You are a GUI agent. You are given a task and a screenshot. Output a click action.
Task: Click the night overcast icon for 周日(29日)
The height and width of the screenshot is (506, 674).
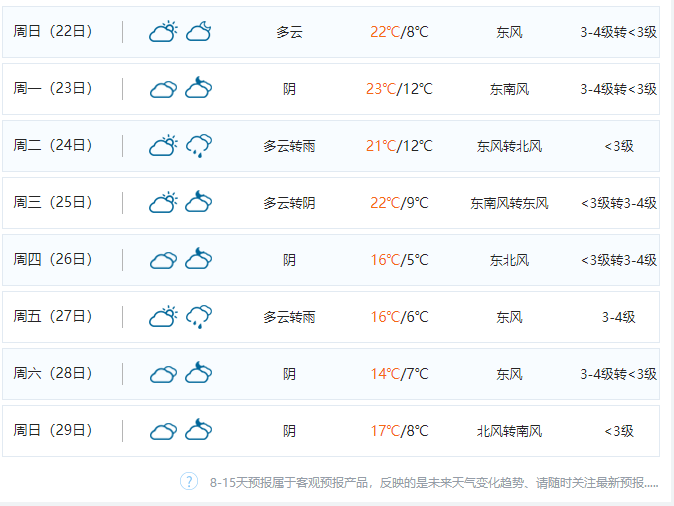[x=199, y=430]
